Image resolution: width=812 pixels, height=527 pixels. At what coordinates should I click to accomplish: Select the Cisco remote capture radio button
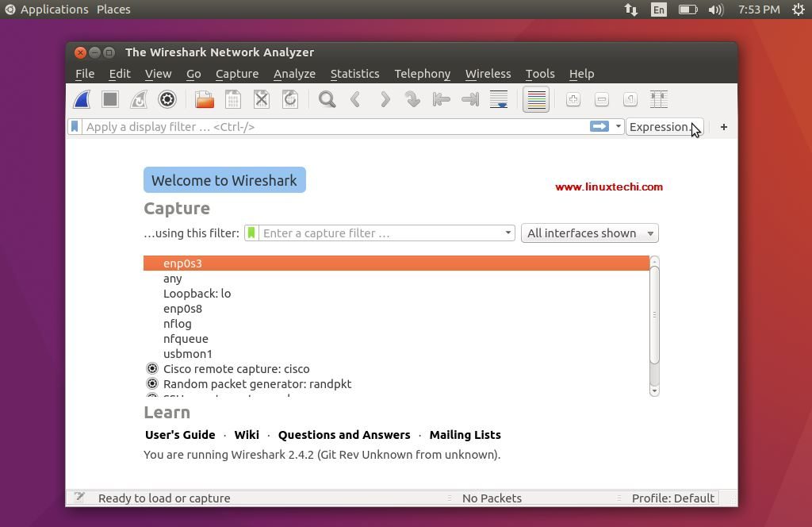click(x=151, y=368)
